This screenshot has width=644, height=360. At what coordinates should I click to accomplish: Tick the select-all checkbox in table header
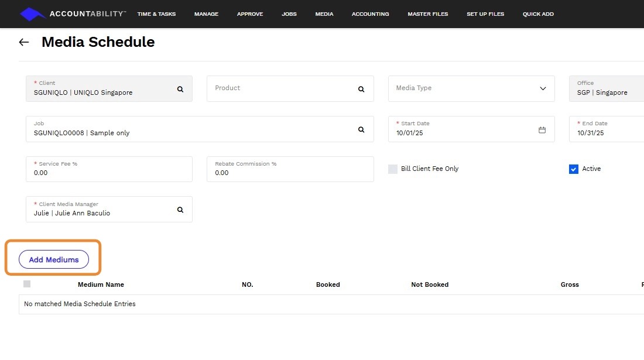point(27,284)
